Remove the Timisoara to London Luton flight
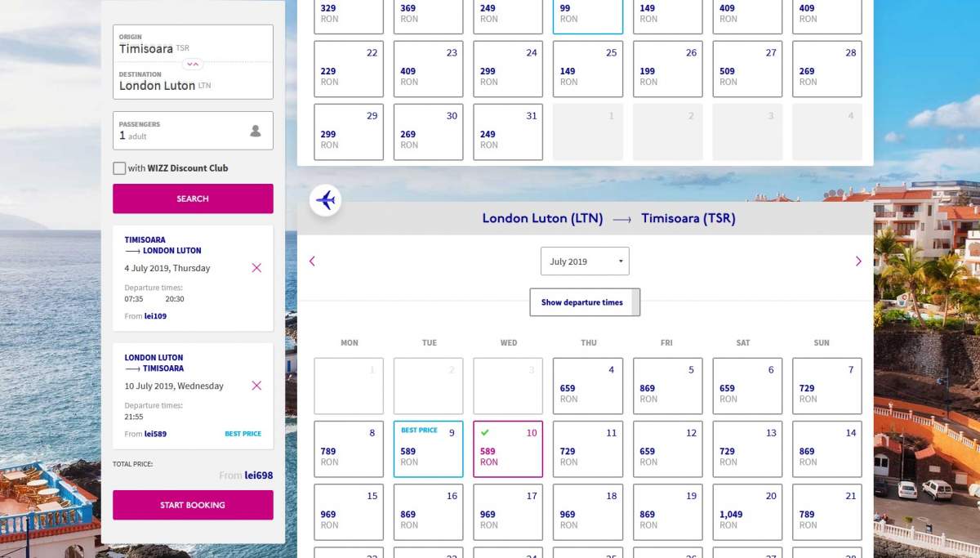The width and height of the screenshot is (980, 558). 256,268
